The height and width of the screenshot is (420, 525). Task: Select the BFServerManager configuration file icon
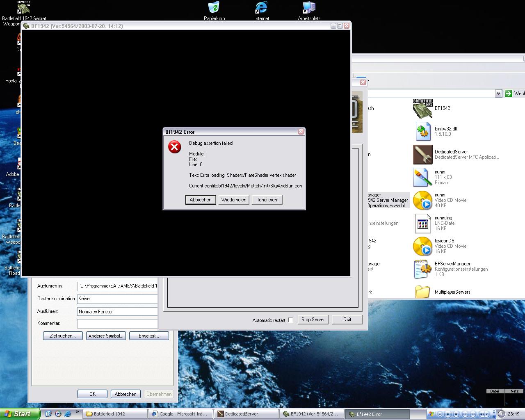coord(422,269)
